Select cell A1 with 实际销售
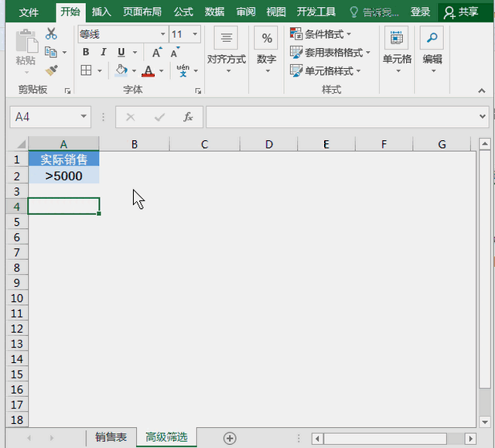 (x=63, y=159)
